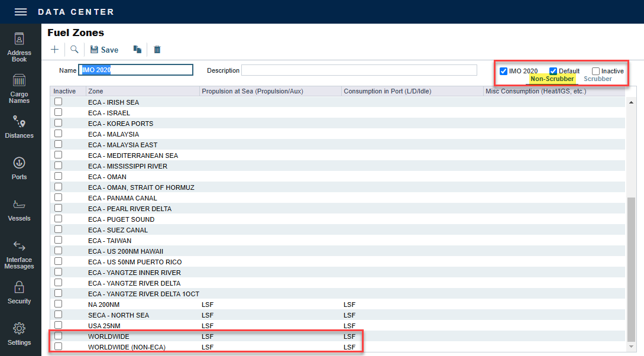This screenshot has height=356, width=644.
Task: Open Ports from sidebar
Action: coord(20,169)
